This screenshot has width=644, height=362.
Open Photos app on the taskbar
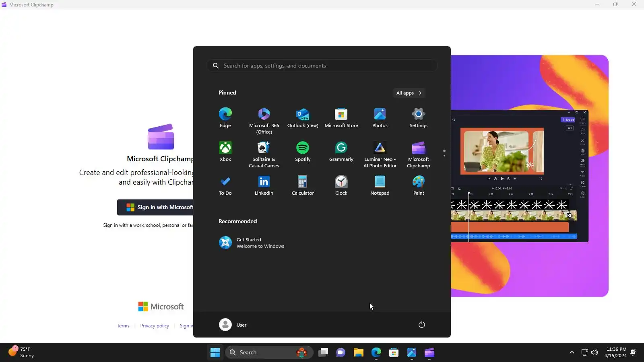tap(412, 353)
